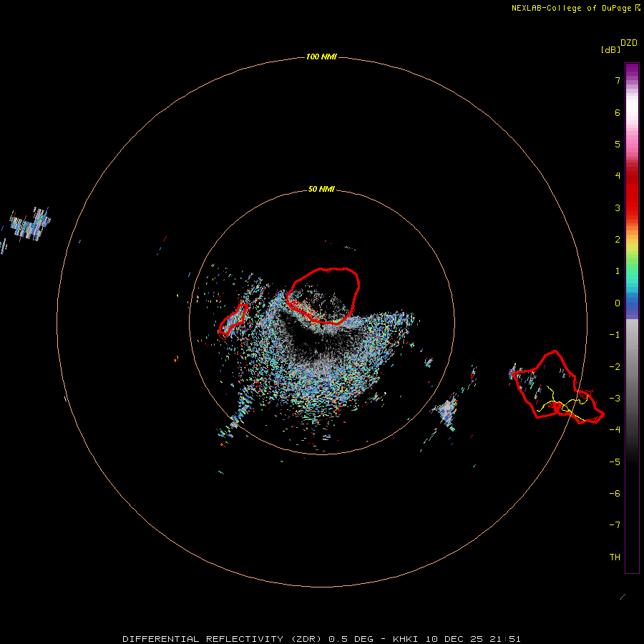Click the -2 value on the color scale
Image resolution: width=644 pixels, height=644 pixels.
point(615,367)
